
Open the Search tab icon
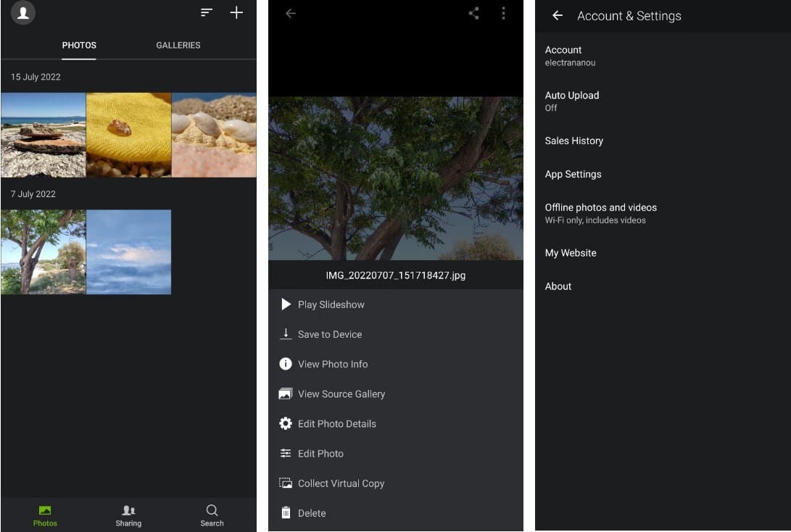pyautogui.click(x=212, y=515)
